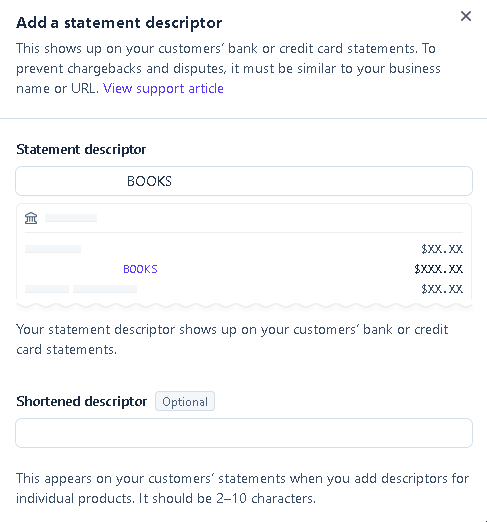Place the cursor on BOOKS in the descriptor input

[x=149, y=181]
